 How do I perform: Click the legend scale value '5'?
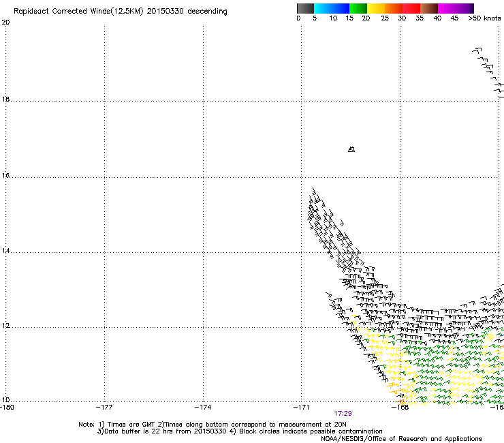tap(315, 18)
